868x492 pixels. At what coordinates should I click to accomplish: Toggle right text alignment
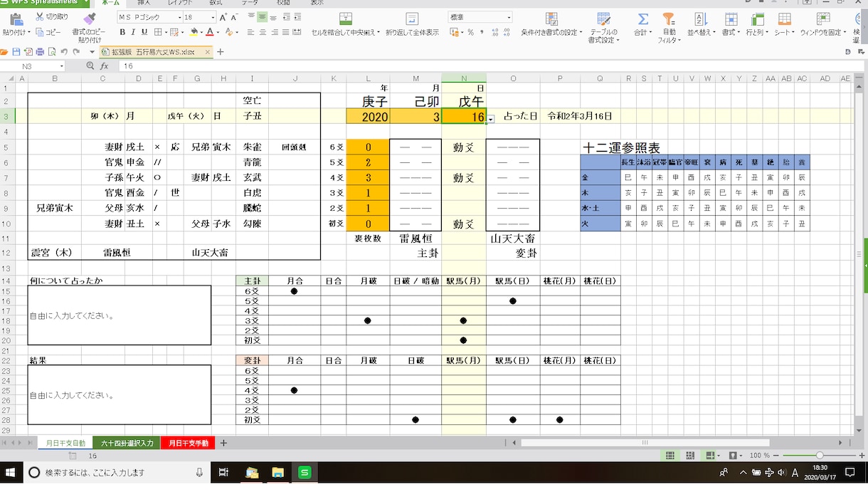click(x=275, y=32)
